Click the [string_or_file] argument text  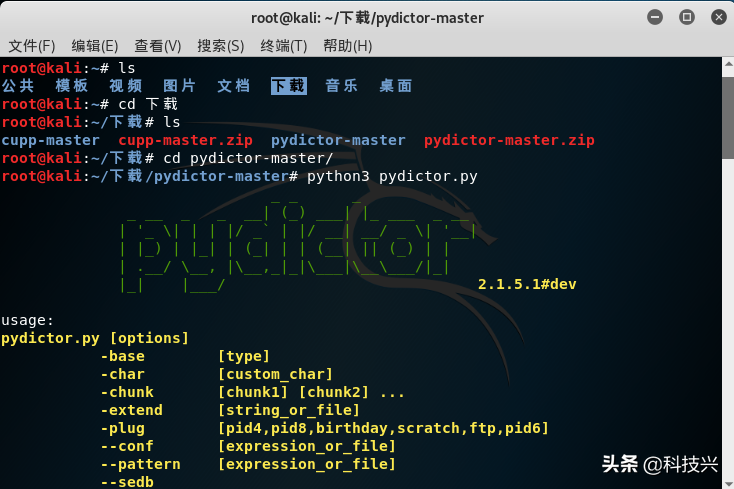289,410
